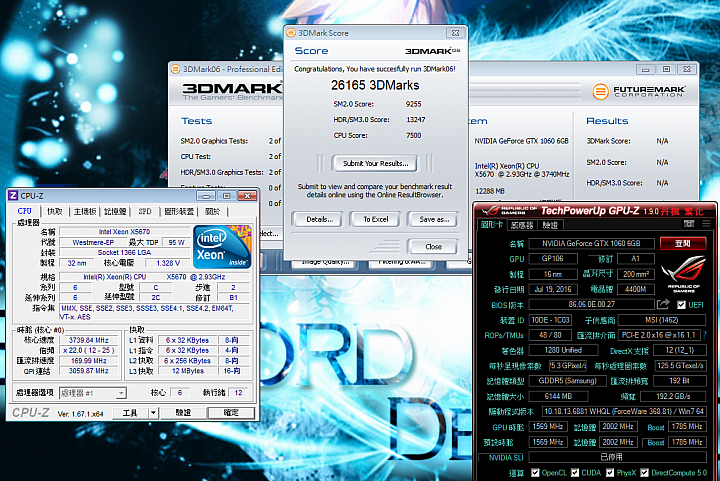720x481 pixels.
Task: Click the Tests heading in 3DMark06 window
Action: [x=197, y=121]
